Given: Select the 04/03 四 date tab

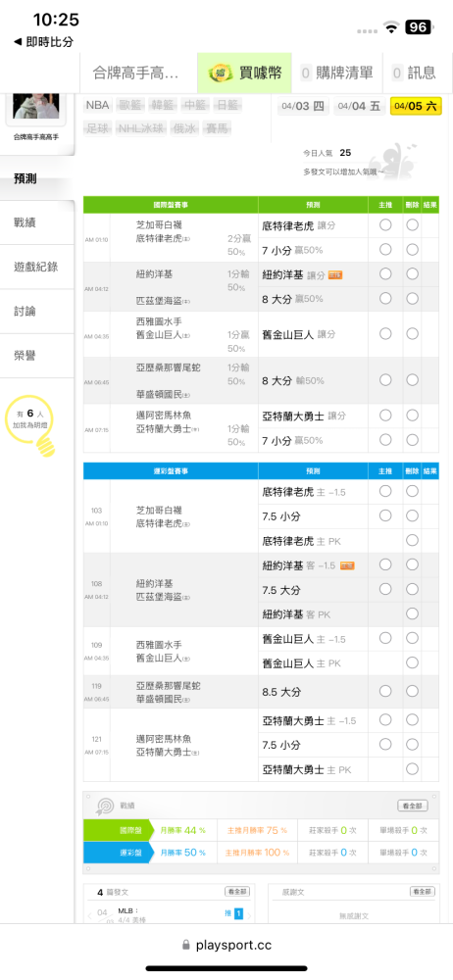Looking at the screenshot, I should pyautogui.click(x=303, y=106).
